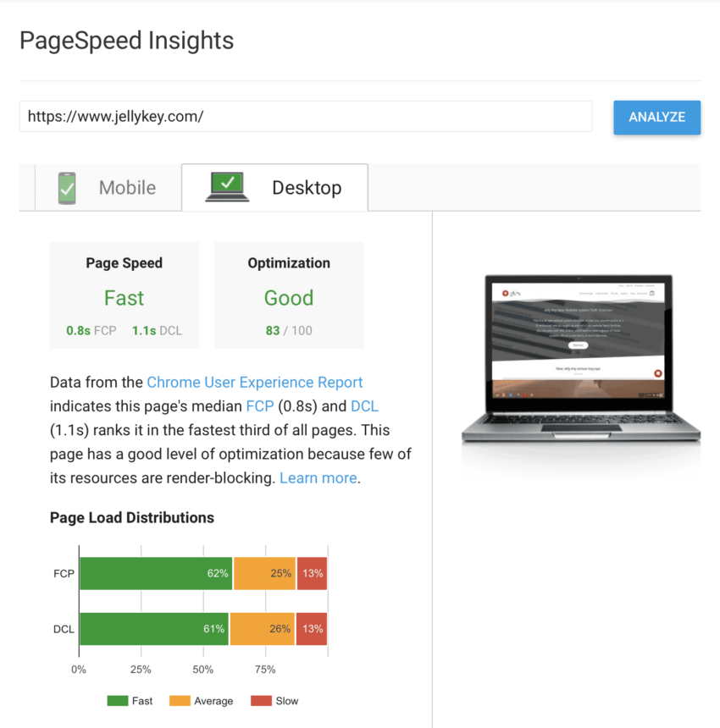Click the FCP 62% fast bar segment
This screenshot has width=720, height=728.
pos(156,573)
